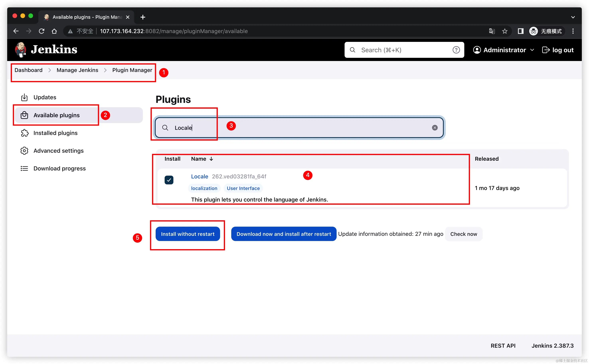The width and height of the screenshot is (589, 364).
Task: Uncheck the Locale plugin install checkbox
Action: (169, 180)
